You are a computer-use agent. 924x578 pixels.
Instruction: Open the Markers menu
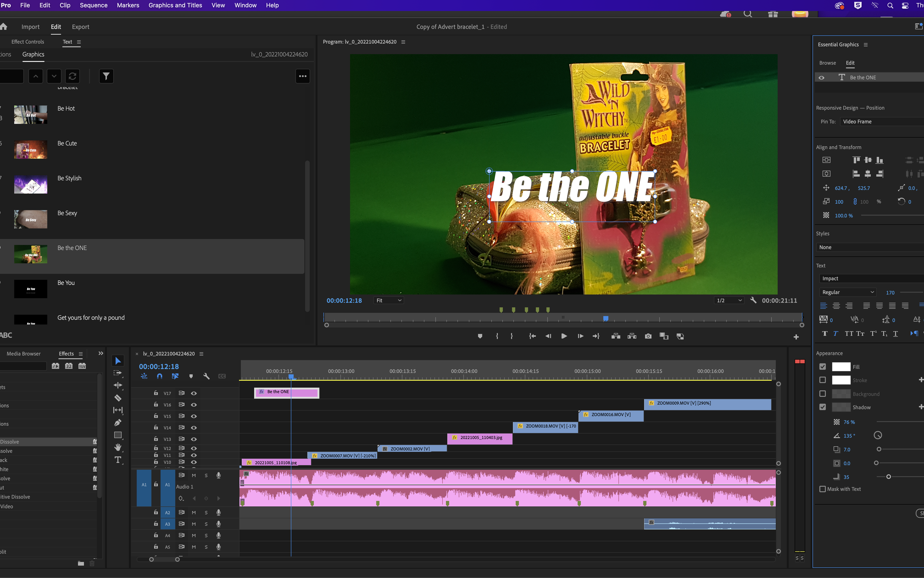pyautogui.click(x=128, y=5)
